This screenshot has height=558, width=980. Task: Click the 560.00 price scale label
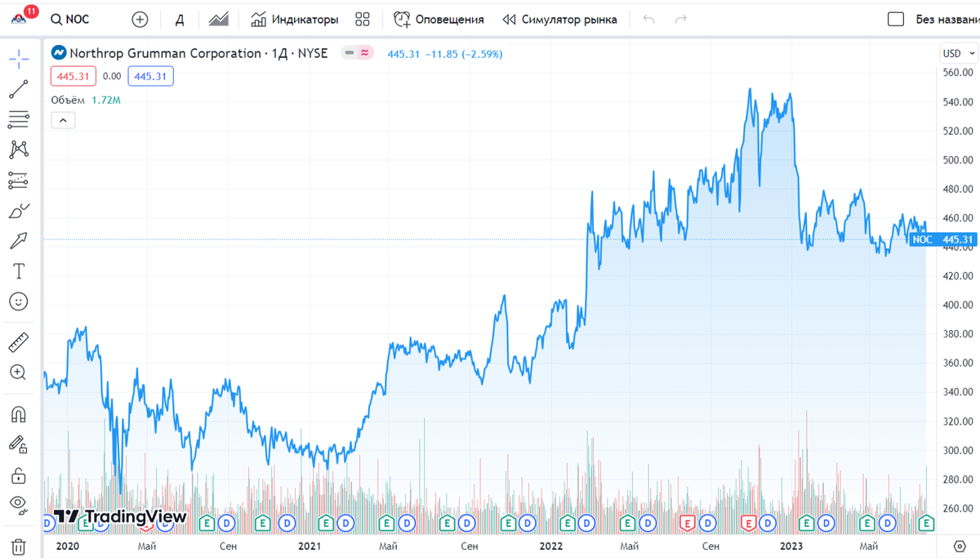[x=957, y=73]
